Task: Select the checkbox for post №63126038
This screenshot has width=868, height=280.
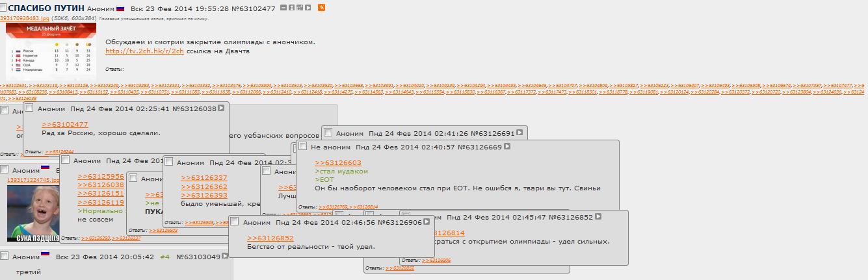Action: 29,108
